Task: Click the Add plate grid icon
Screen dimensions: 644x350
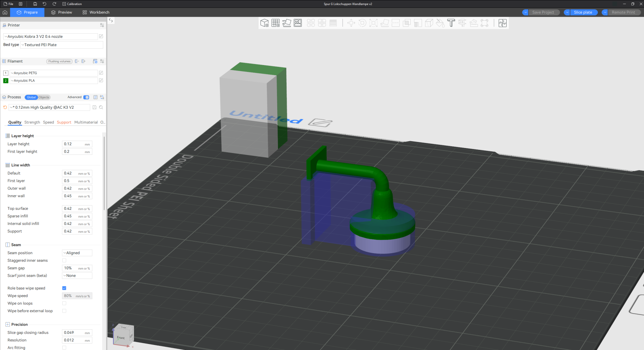Action: tap(275, 23)
